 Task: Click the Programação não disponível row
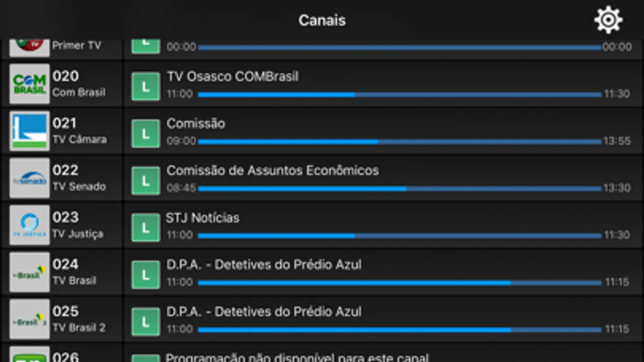pos(297,356)
